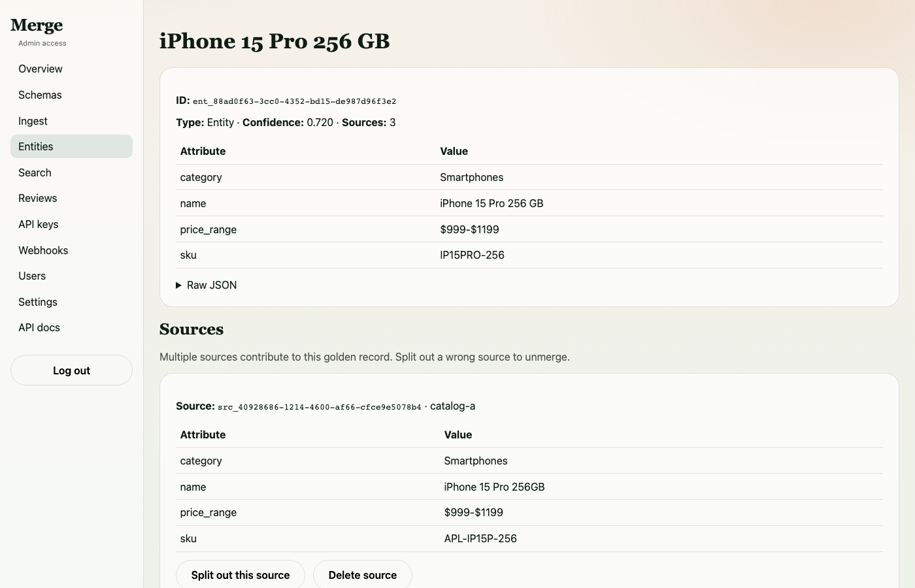Screen dimensions: 915x588
Task: Select Entities in the sidebar
Action: tap(71, 146)
